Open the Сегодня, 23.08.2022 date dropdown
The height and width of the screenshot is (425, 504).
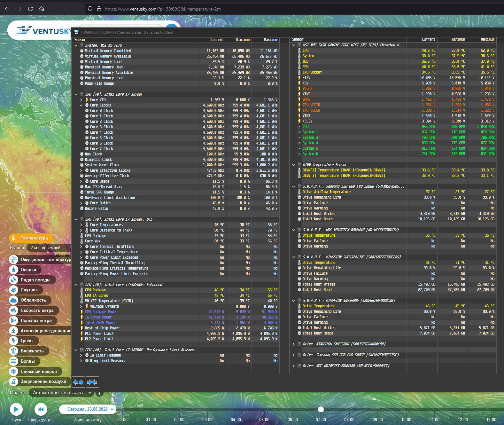point(87,409)
